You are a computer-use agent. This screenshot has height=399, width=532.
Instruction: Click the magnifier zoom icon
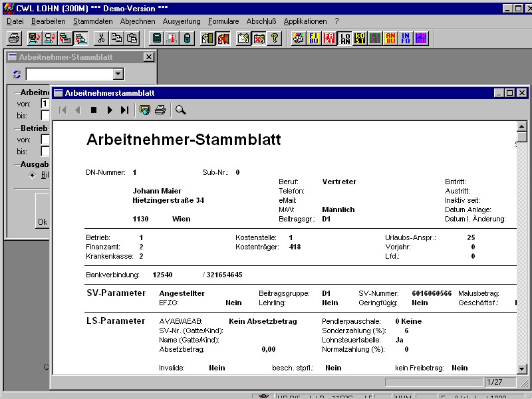(180, 110)
